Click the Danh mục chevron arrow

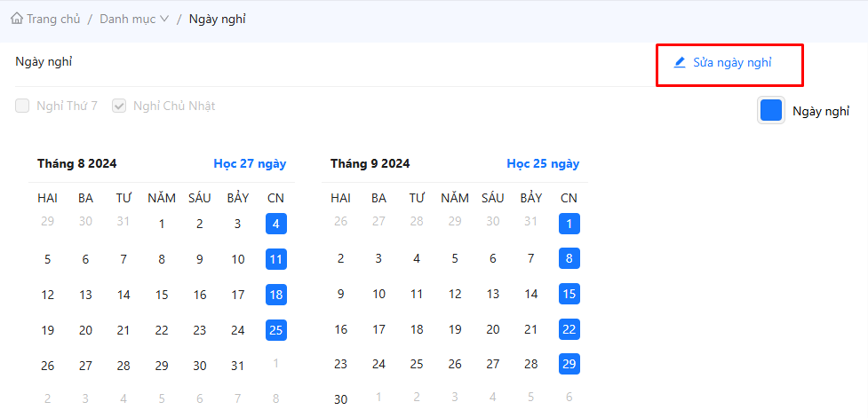[x=164, y=19]
